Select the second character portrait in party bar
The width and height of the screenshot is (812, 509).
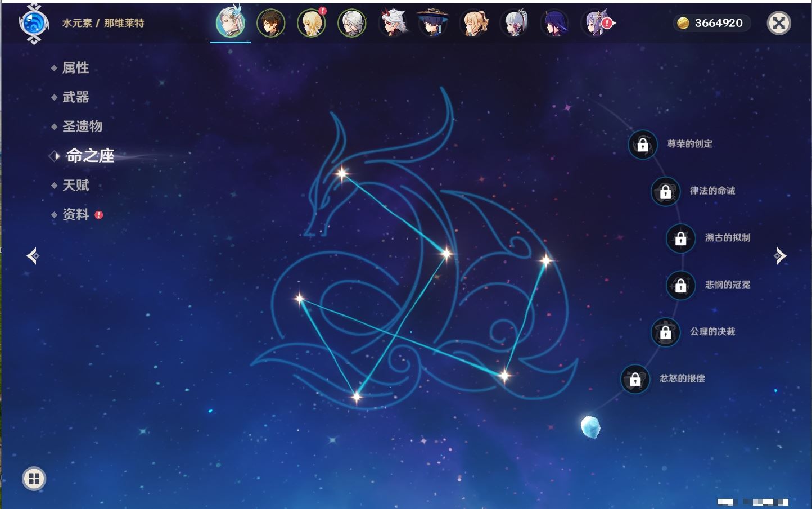click(x=270, y=24)
